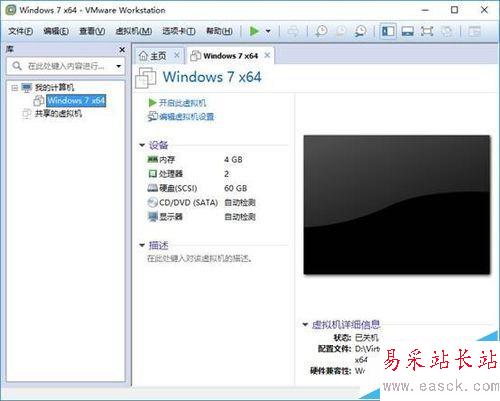Click the black VM screen thumbnail
Viewport: 500px width, 401px height.
click(397, 205)
